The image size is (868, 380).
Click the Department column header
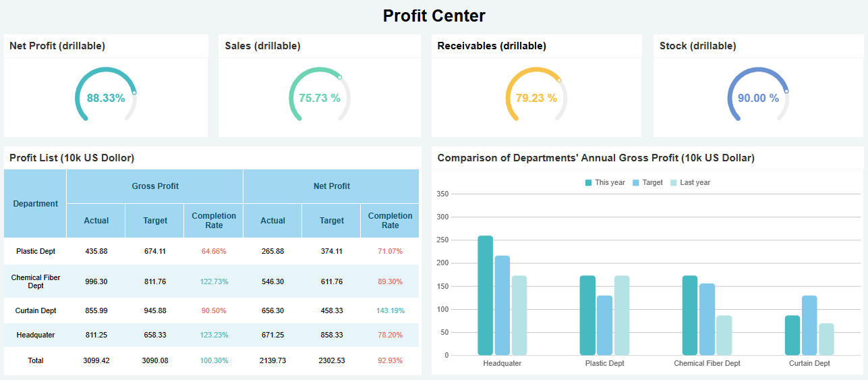point(36,203)
